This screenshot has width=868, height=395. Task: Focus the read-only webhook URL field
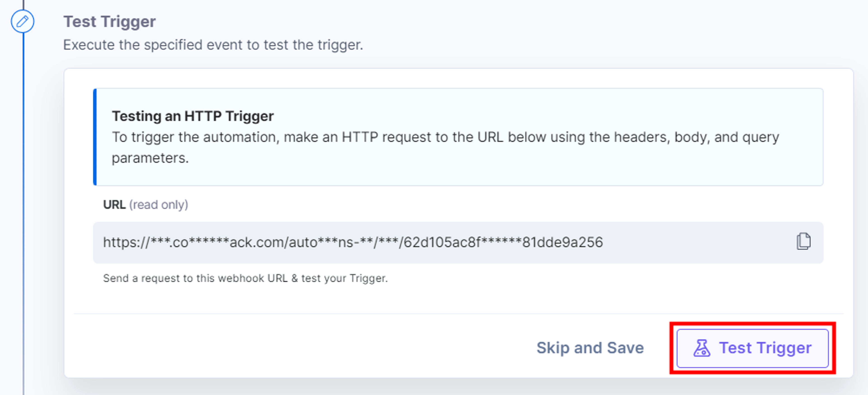point(458,243)
